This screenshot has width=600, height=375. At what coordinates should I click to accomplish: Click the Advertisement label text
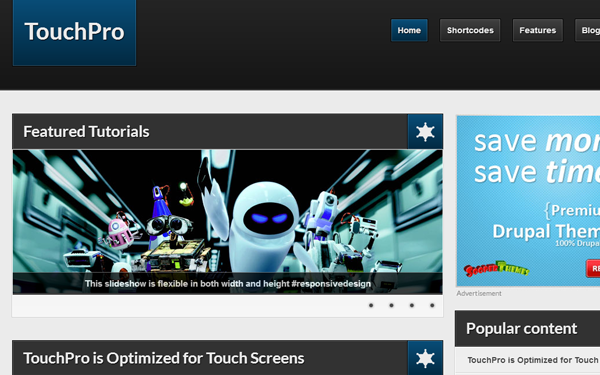click(479, 293)
